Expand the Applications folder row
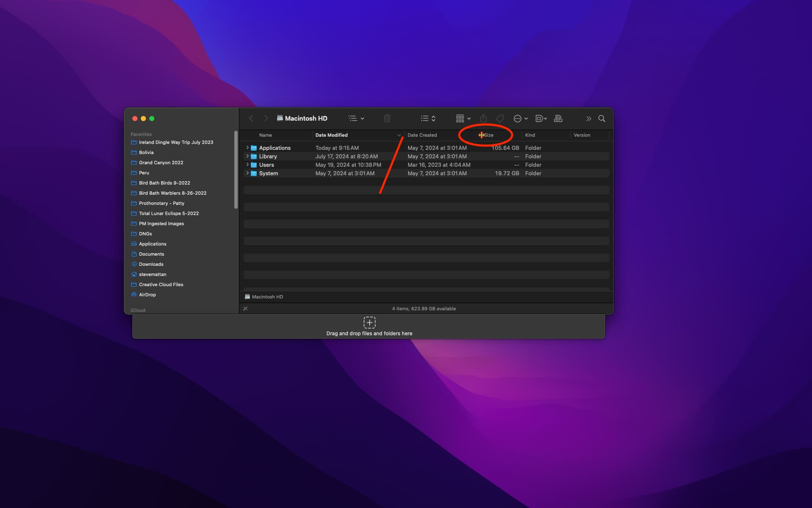Screen dimensions: 812x508 click(x=247, y=148)
